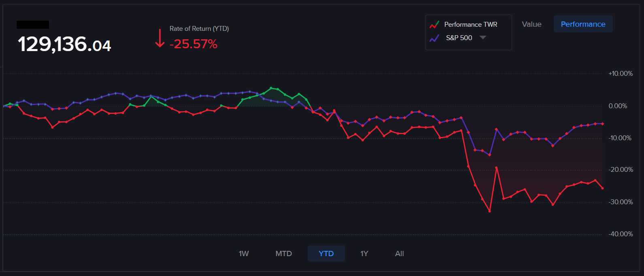Viewport: 644px width, 276px height.
Task: Click the 129,136.04 account balance
Action: click(64, 44)
